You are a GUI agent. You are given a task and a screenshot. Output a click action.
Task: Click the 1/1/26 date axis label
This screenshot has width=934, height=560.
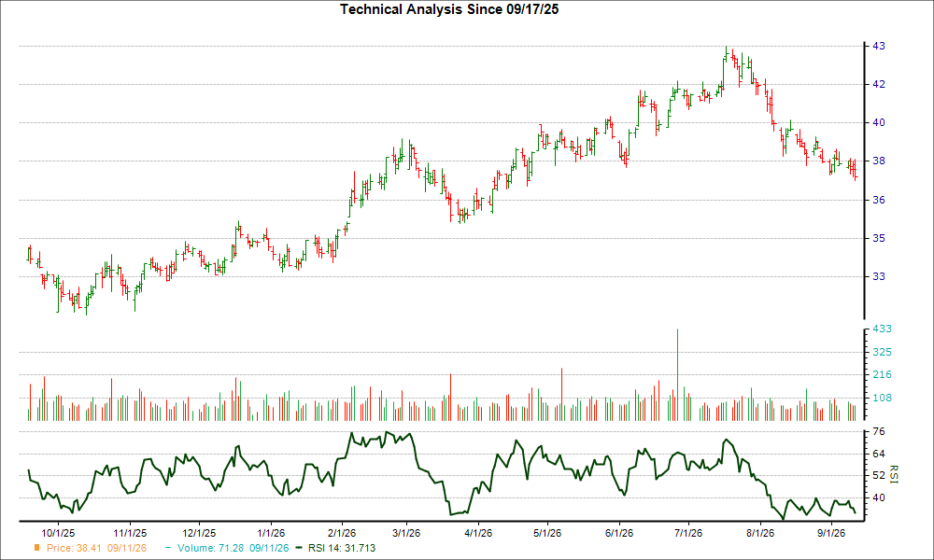point(271,533)
